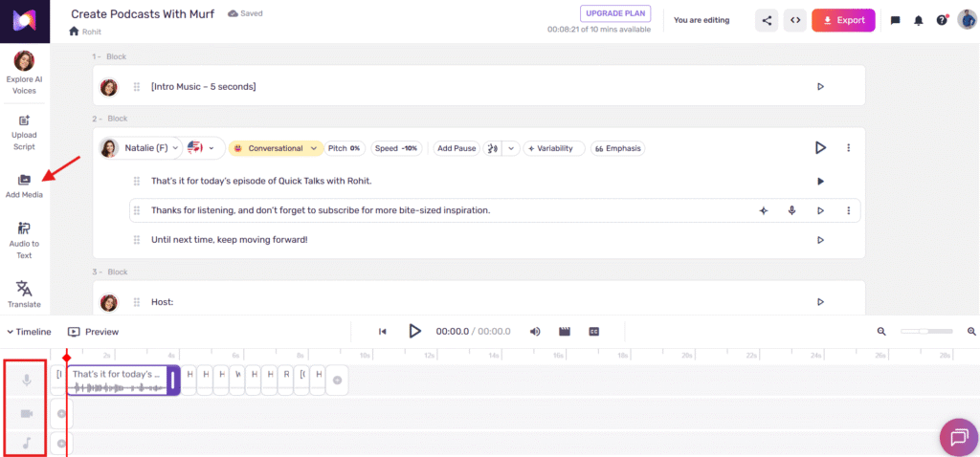Select the 'R' timeline clip
Viewport: 980px width, 457px height.
(x=286, y=381)
